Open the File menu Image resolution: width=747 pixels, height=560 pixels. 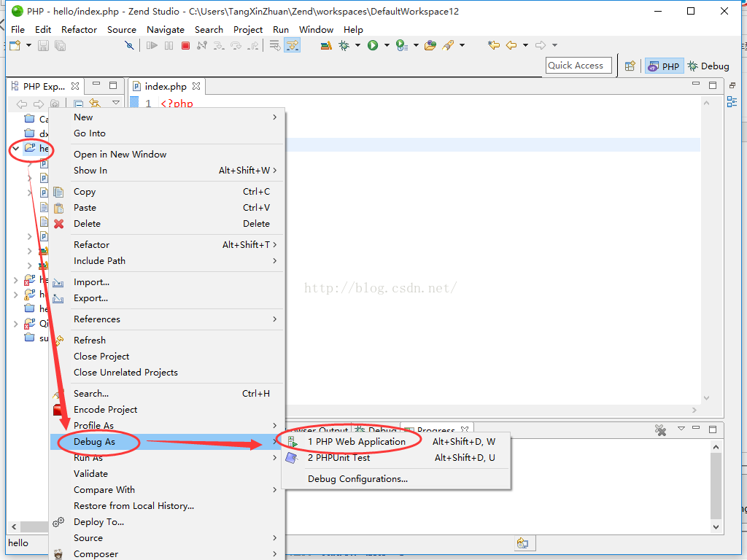point(18,29)
